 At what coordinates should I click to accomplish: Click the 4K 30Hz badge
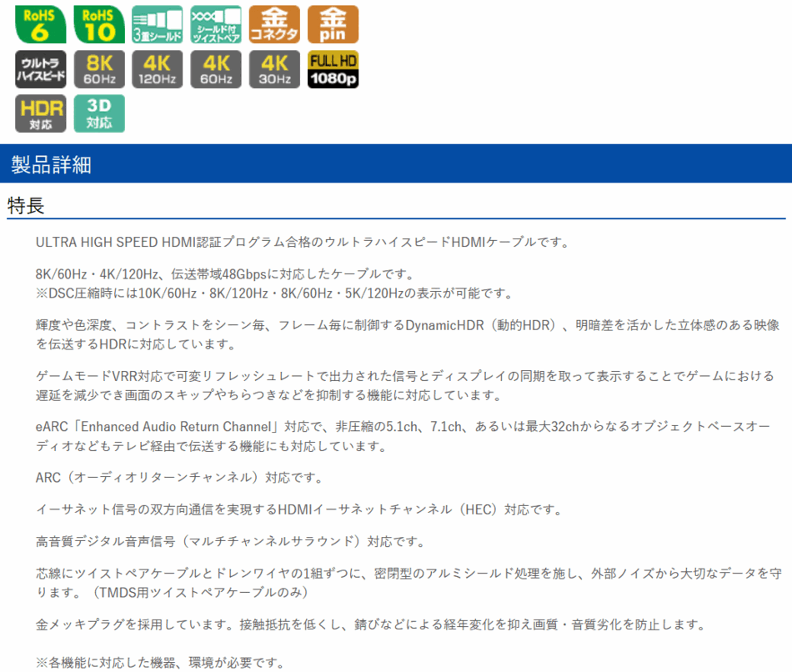tap(274, 69)
